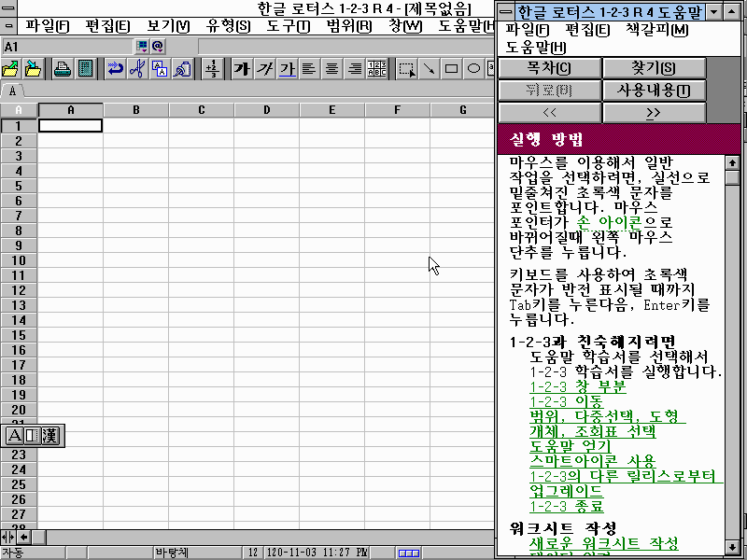The width and height of the screenshot is (747, 560).
Task: Click row 10 header
Action: (19, 260)
